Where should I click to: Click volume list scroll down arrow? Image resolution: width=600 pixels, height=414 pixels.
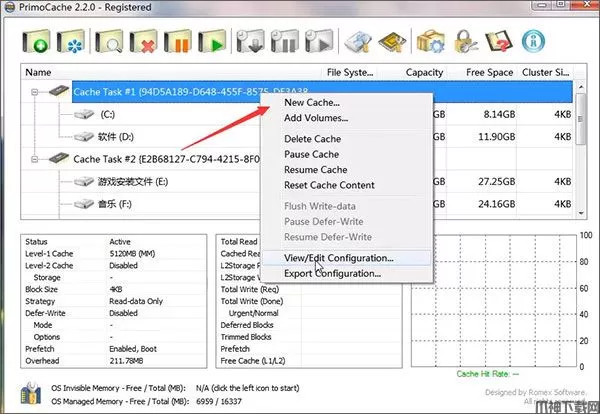coord(581,213)
